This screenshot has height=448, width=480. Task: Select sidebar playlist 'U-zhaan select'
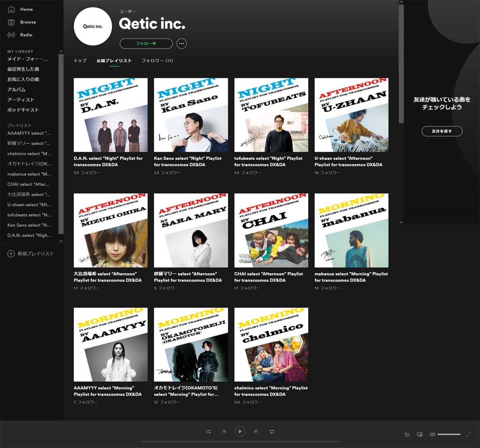point(29,205)
